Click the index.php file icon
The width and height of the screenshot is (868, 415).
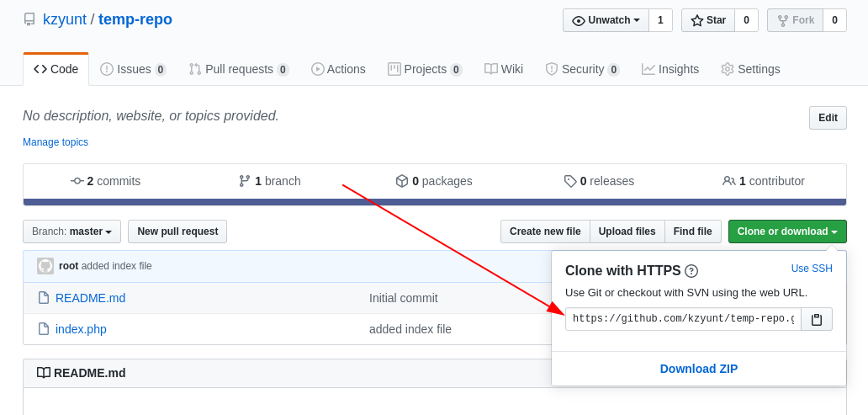point(43,329)
